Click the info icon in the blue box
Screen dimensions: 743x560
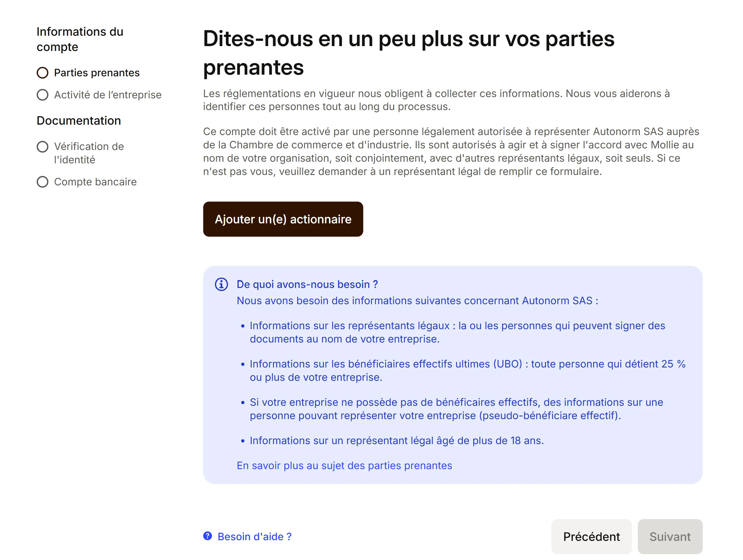[x=221, y=284]
